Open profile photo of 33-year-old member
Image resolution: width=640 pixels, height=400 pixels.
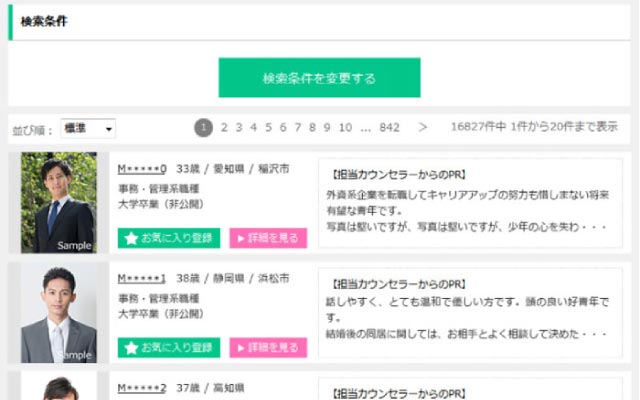[58, 203]
